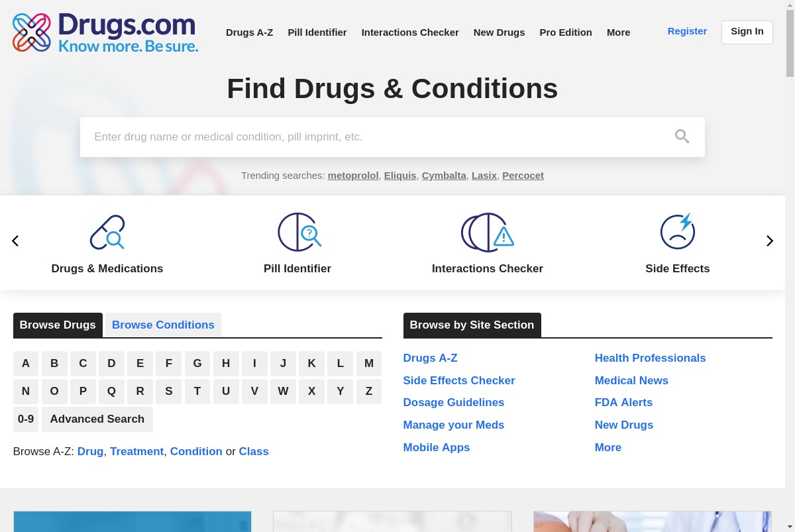The width and height of the screenshot is (795, 532).
Task: Browse drugs starting with letter S
Action: click(x=169, y=392)
